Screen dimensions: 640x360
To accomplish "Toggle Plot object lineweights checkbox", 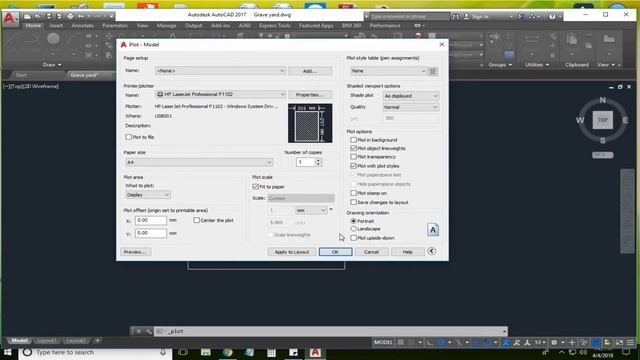I will (353, 149).
